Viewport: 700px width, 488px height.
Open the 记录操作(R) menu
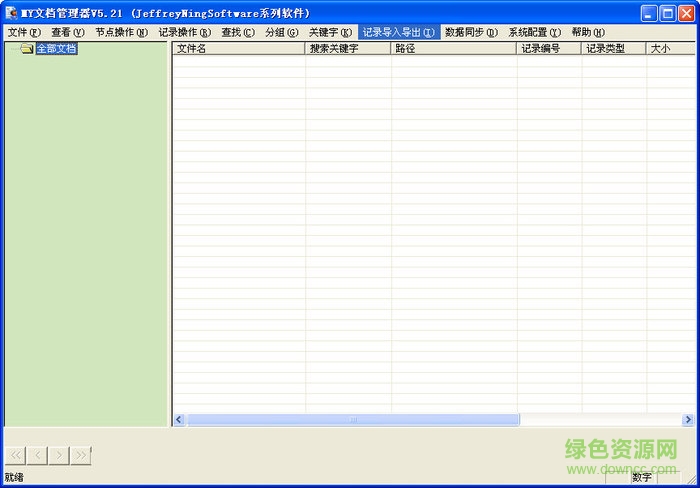(x=185, y=32)
